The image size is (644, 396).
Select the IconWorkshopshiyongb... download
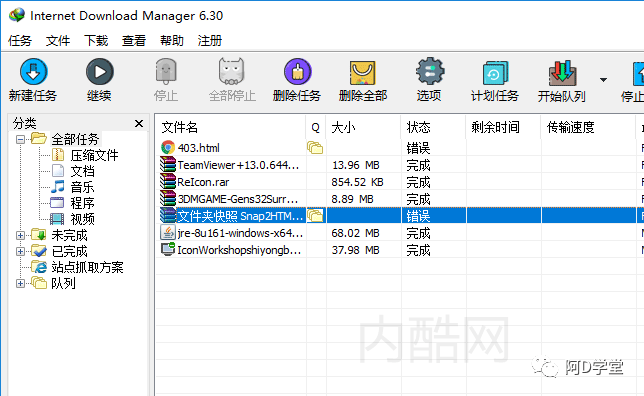(x=399, y=250)
